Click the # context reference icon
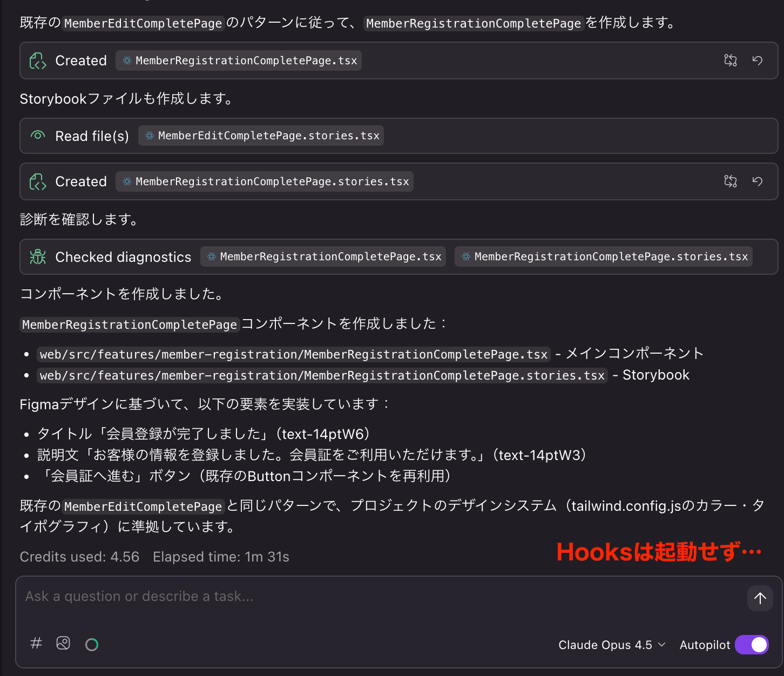 tap(36, 644)
